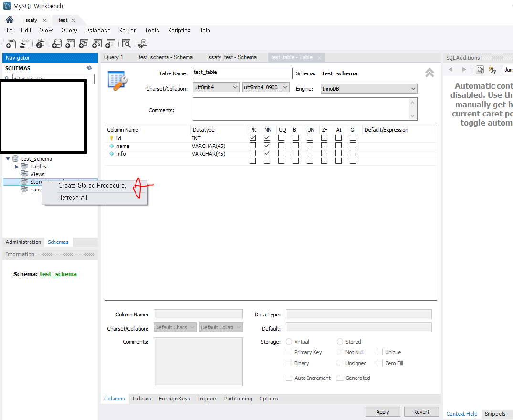Expand the Tables tree node
Screen dimensions: 513x420
16,167
